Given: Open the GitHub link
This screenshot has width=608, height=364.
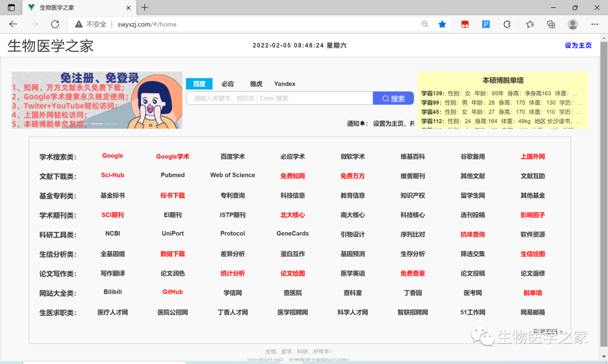Looking at the screenshot, I should pyautogui.click(x=173, y=291).
